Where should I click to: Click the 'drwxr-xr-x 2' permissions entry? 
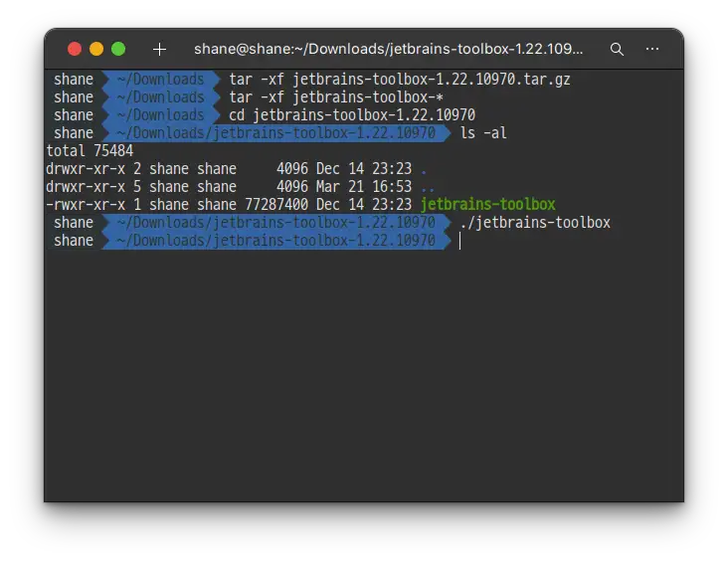click(x=93, y=169)
